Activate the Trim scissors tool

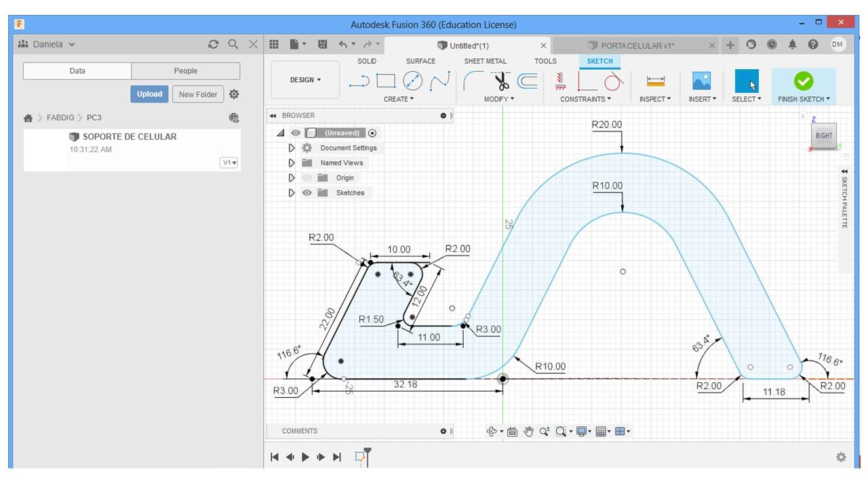click(x=501, y=81)
